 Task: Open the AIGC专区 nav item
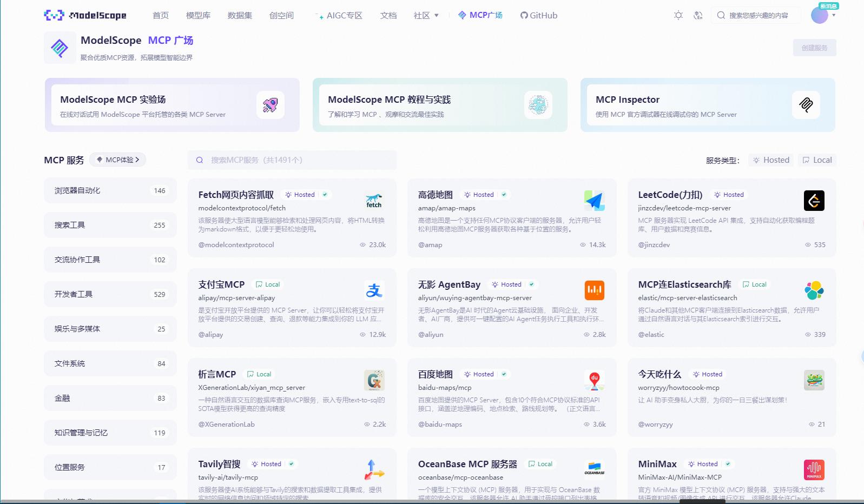[x=339, y=16]
